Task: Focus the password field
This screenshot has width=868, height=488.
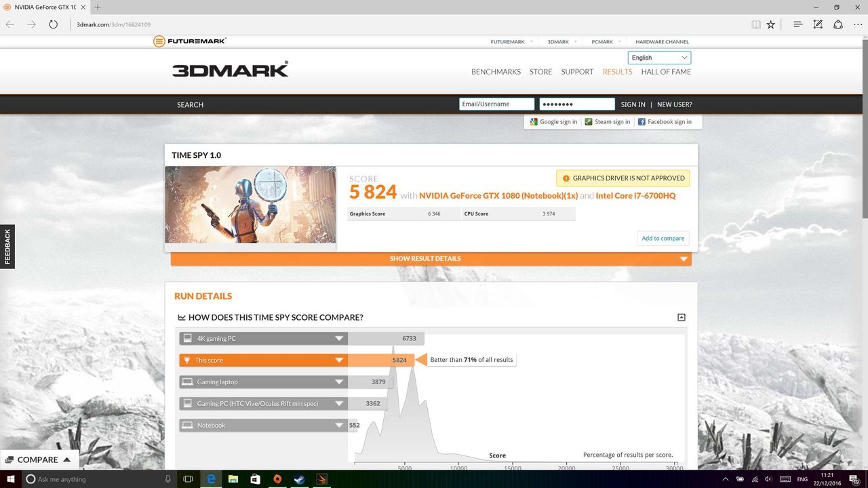Action: coord(577,104)
